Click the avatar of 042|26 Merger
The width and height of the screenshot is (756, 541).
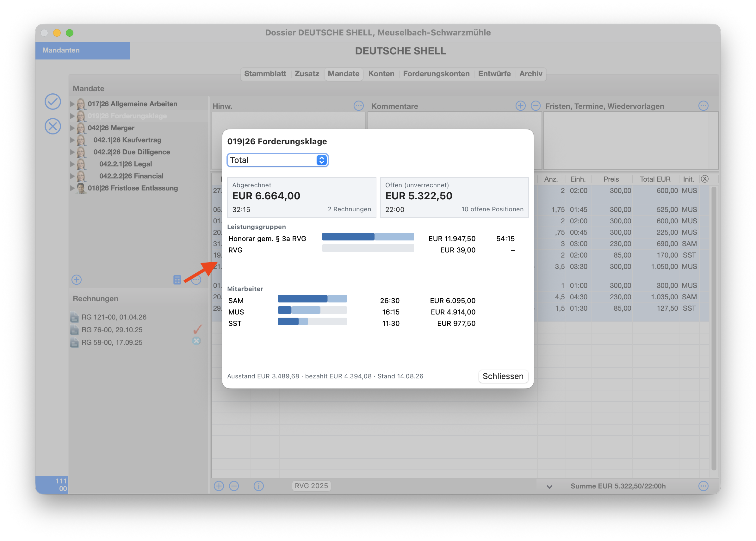81,128
